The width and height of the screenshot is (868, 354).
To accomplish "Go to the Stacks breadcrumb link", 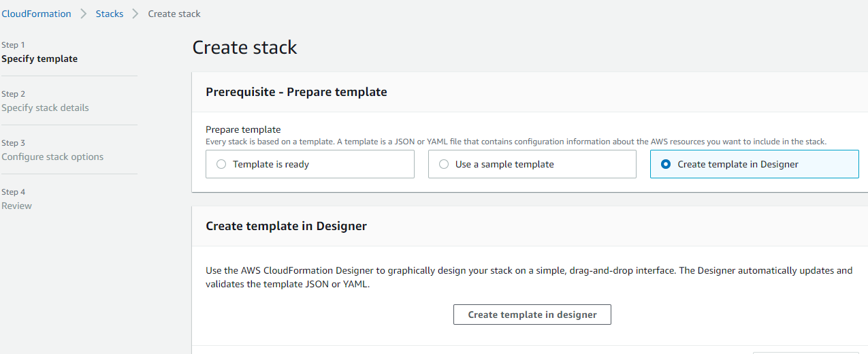I will (110, 14).
